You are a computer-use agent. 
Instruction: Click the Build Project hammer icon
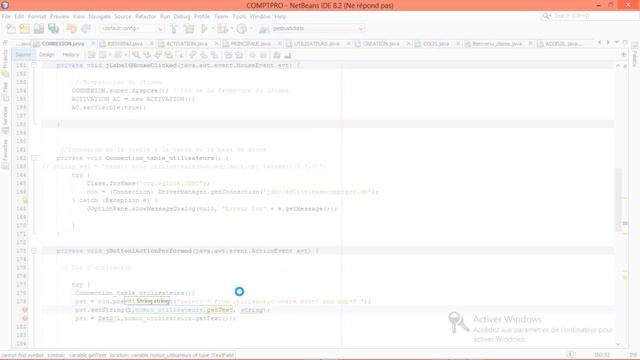coord(174,29)
